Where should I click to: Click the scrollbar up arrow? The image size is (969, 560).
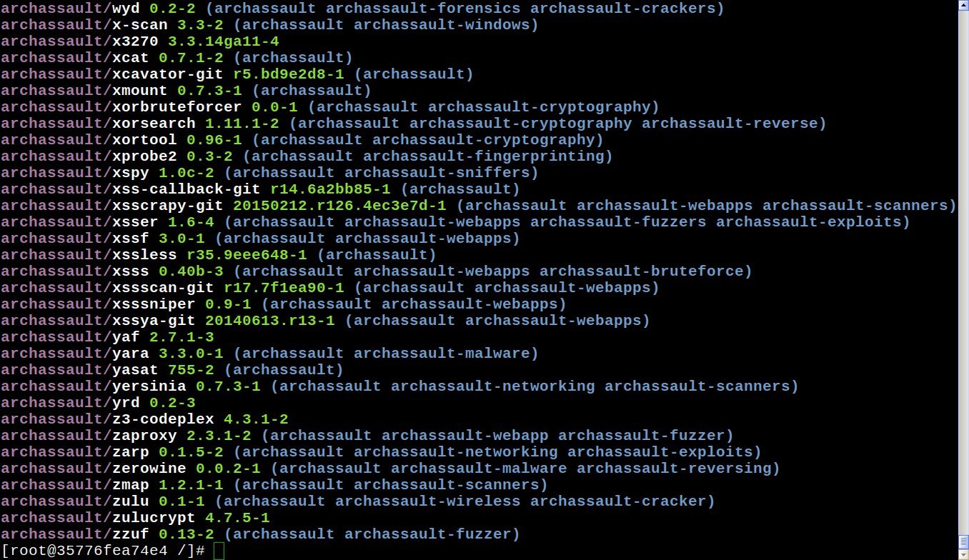click(963, 5)
